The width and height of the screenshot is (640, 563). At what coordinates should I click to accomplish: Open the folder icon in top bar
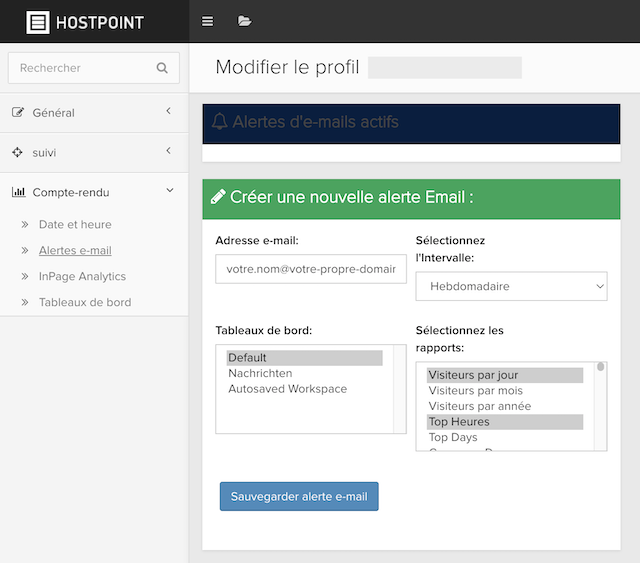click(244, 21)
